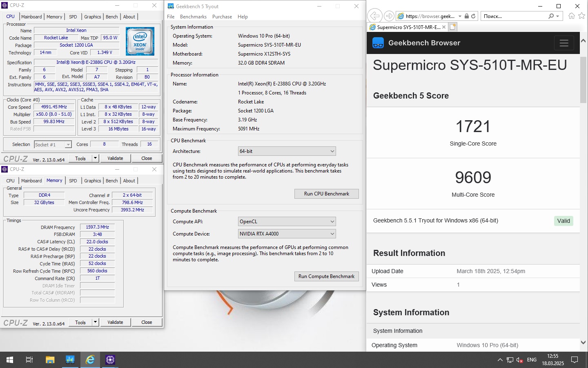Click the browser forward arrow
Viewport: 588px width, 368px height.
389,16
